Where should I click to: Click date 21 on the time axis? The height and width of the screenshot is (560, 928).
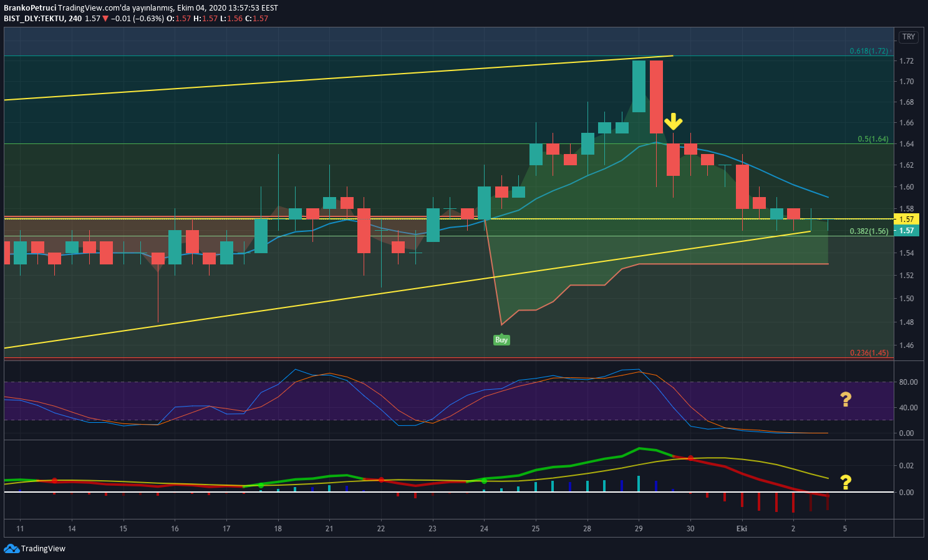[x=329, y=529]
